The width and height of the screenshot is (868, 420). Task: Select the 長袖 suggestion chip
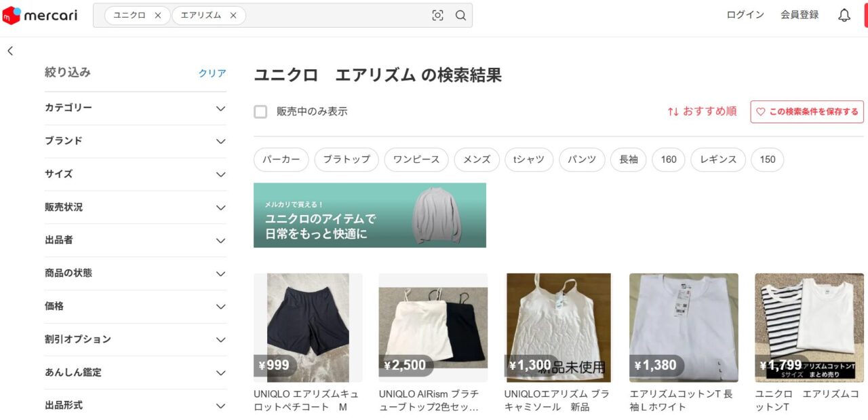tap(629, 159)
